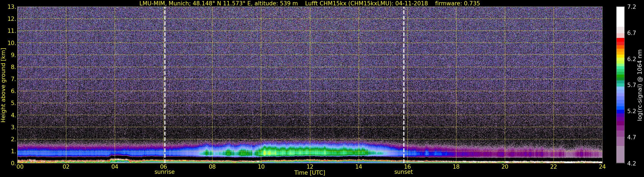The width and height of the screenshot is (644, 177).
Task: Pick the green segment of the colorbar
Action: [620, 76]
